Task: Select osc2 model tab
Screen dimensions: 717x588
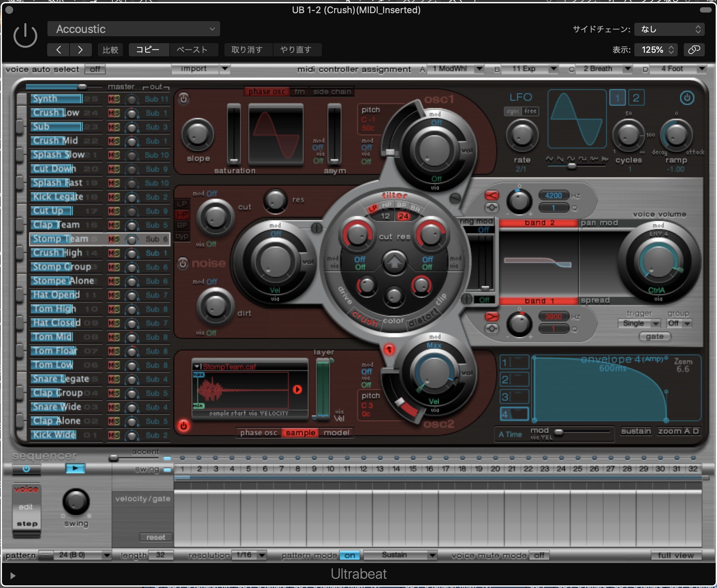Action: point(336,432)
